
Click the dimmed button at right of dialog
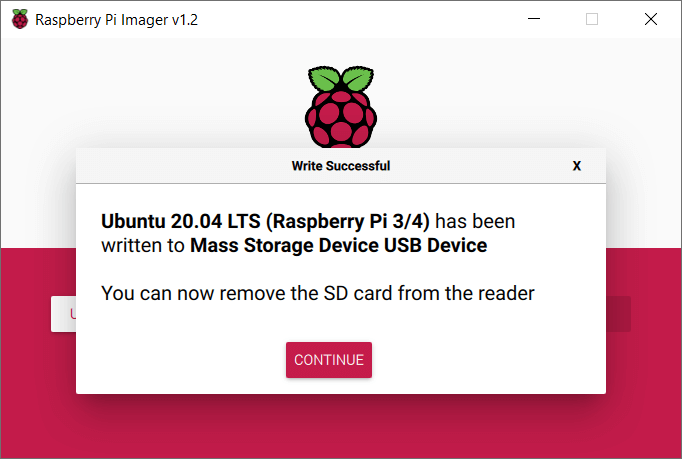pyautogui.click(x=618, y=314)
